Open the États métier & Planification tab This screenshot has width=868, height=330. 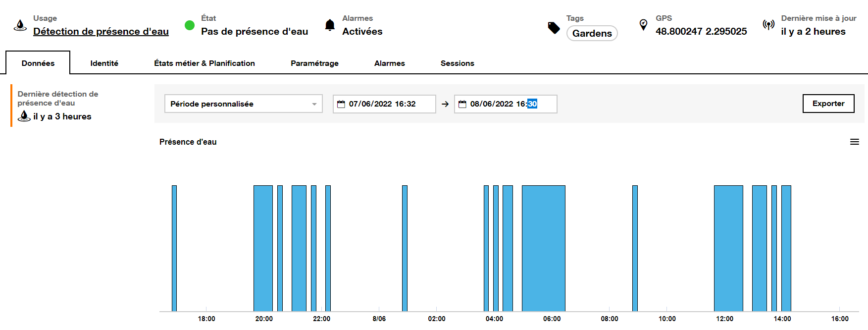(204, 63)
